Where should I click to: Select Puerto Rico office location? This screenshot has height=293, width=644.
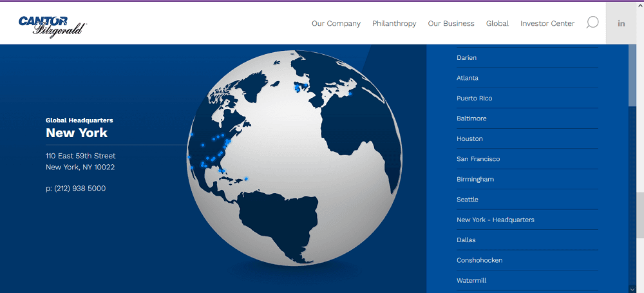click(x=527, y=99)
